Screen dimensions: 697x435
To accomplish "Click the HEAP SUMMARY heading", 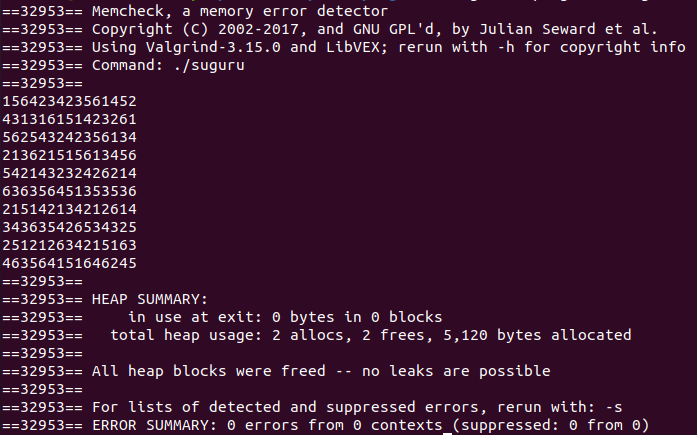I will click(149, 299).
